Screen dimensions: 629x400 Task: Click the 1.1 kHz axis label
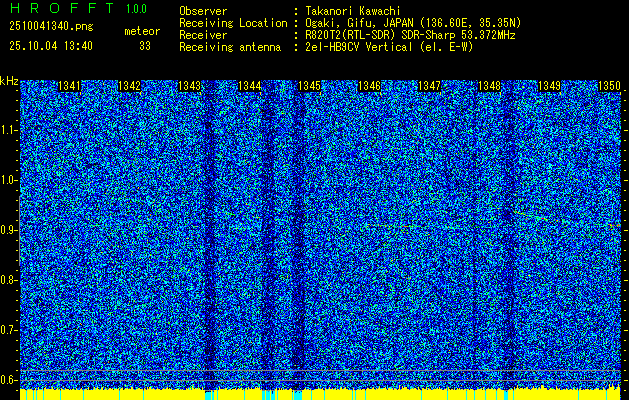pos(7,130)
